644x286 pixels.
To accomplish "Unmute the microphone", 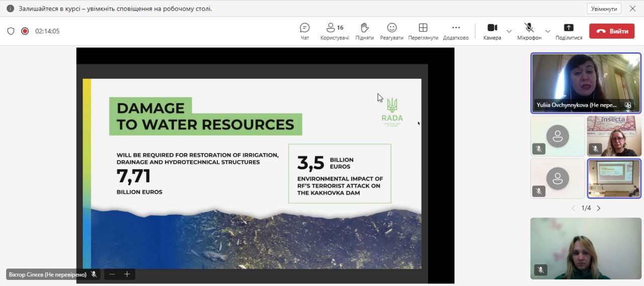I will coord(529,31).
